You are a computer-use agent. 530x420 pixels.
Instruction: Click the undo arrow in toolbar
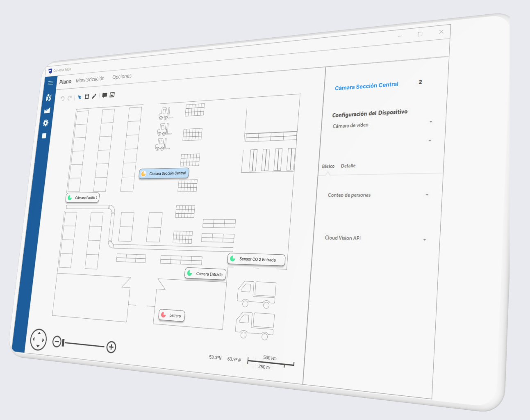(x=63, y=98)
